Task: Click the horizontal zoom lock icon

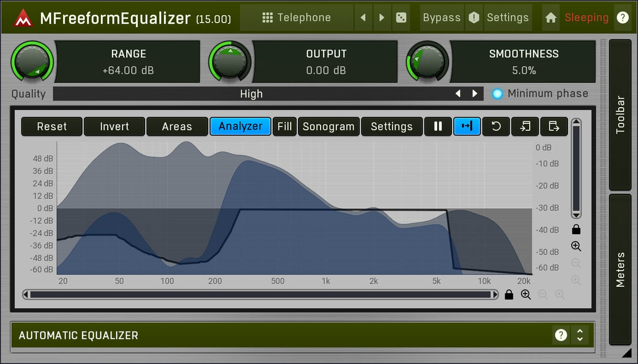Action: coord(509,295)
